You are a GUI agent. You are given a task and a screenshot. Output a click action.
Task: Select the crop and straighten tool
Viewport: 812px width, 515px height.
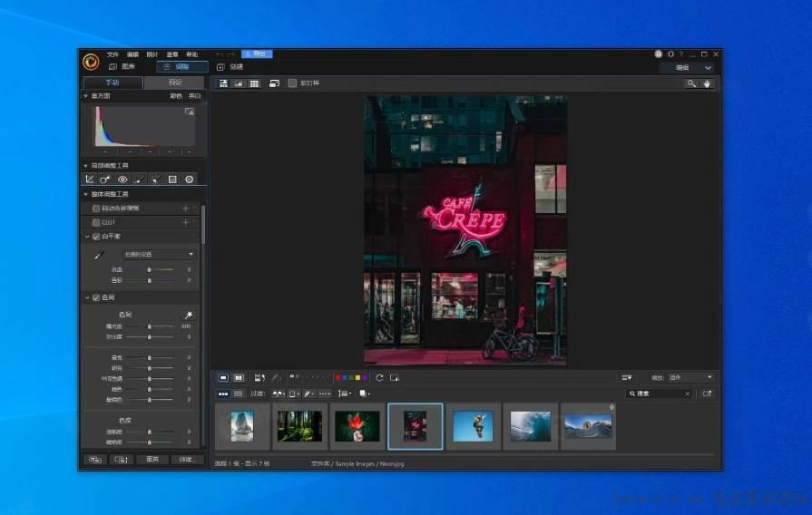pyautogui.click(x=90, y=180)
